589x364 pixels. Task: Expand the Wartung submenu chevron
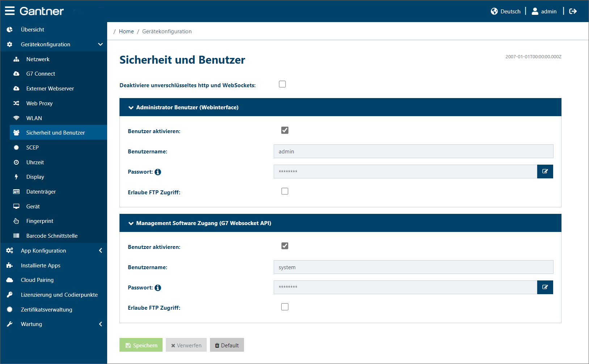pyautogui.click(x=101, y=324)
